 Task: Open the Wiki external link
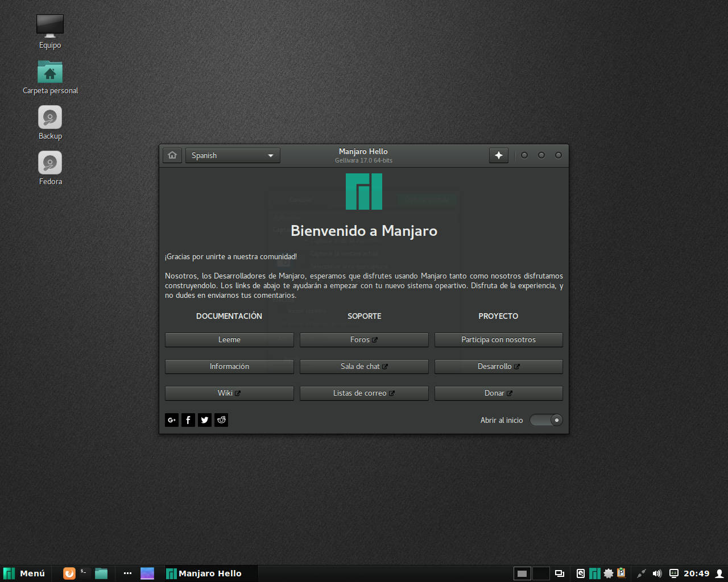point(229,393)
